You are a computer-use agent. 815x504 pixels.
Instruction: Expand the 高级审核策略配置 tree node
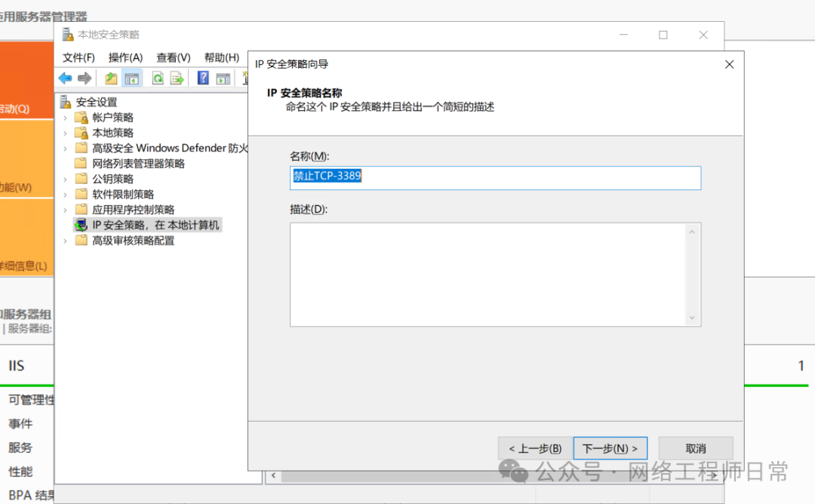(65, 241)
